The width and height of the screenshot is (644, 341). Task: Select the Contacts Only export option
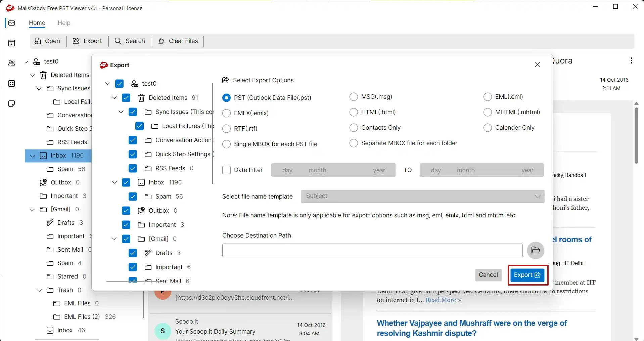point(354,128)
